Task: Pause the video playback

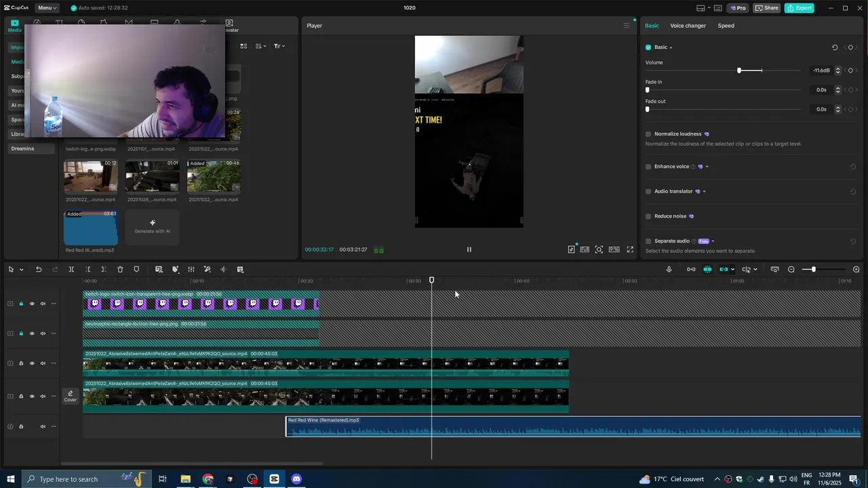Action: pyautogui.click(x=469, y=249)
